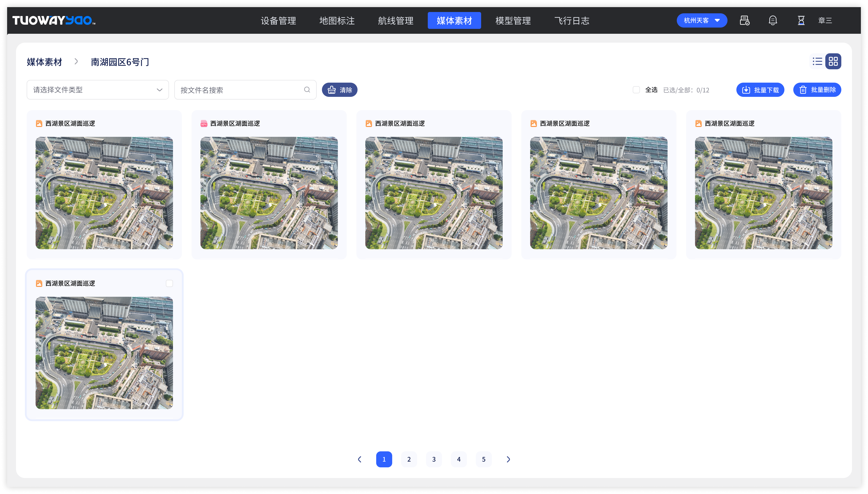This screenshot has height=494, width=868.
Task: Open the device status icon in header
Action: coord(744,20)
